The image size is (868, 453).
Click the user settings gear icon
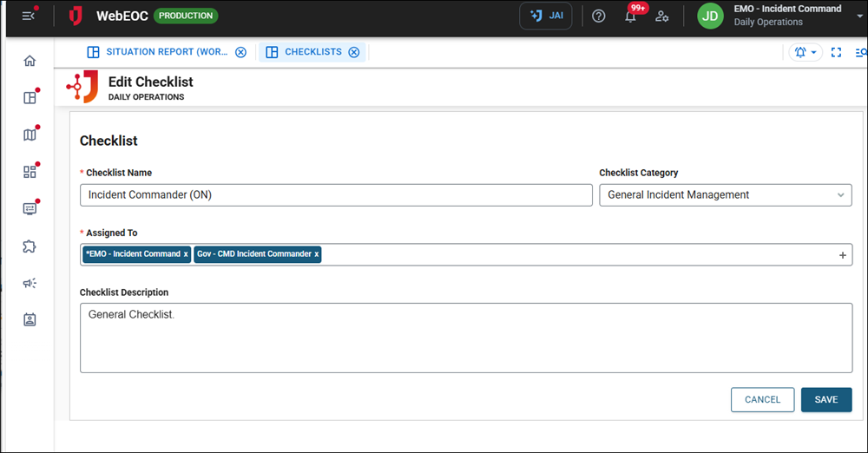[x=661, y=16]
